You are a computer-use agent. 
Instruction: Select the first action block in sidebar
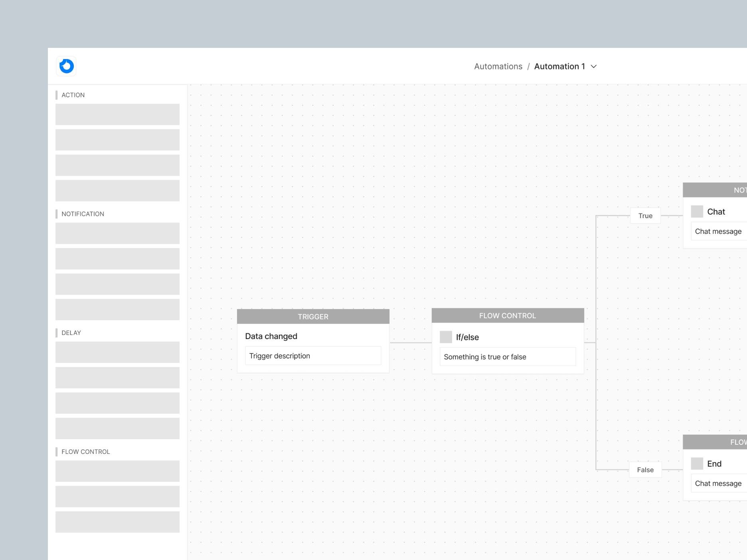coord(117,114)
